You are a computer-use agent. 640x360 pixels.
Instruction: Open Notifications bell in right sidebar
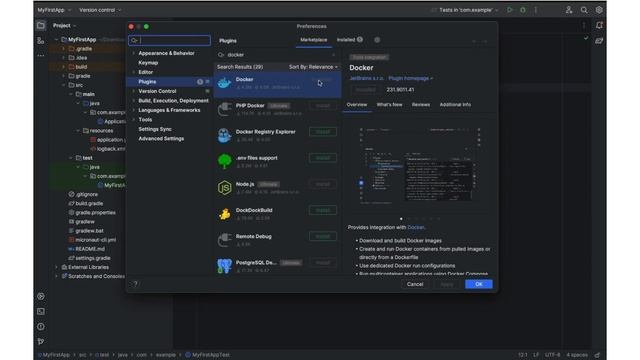pyautogui.click(x=599, y=25)
